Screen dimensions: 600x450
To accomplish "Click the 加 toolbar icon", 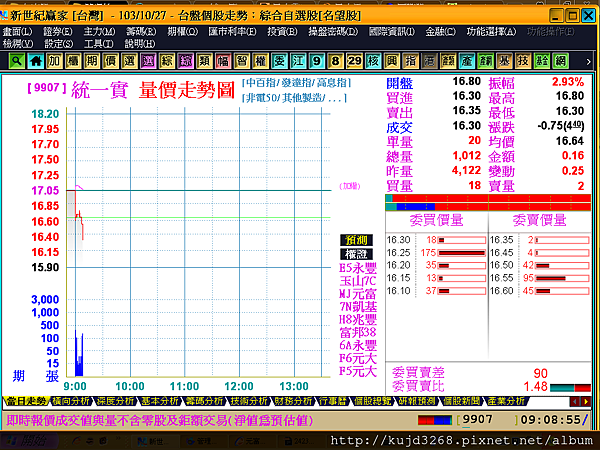I will pyautogui.click(x=54, y=61).
